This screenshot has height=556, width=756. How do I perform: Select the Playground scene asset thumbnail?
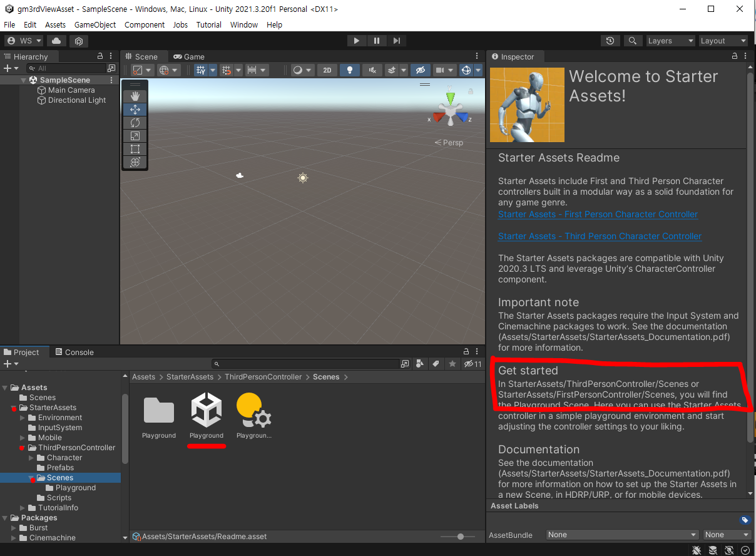point(207,410)
